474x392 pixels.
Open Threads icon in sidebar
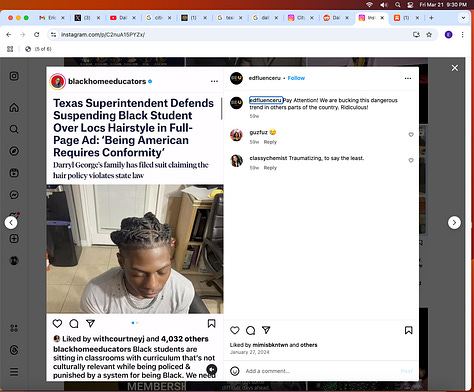[14, 350]
